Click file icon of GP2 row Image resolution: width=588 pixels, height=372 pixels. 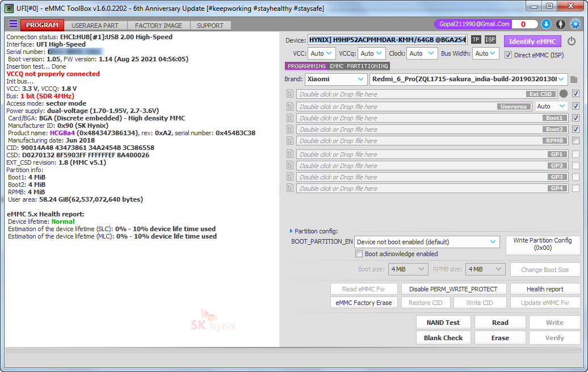pos(290,165)
